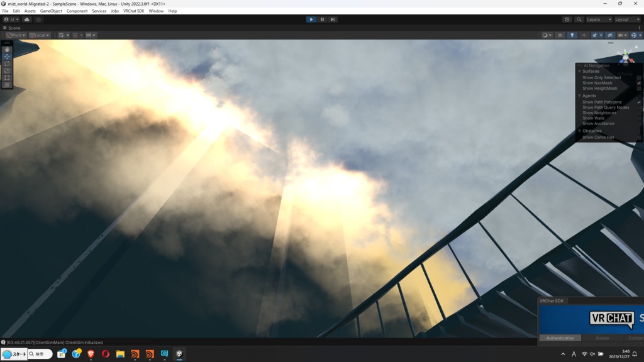Click the taskbar search box
This screenshot has height=362, width=644.
pos(40,354)
